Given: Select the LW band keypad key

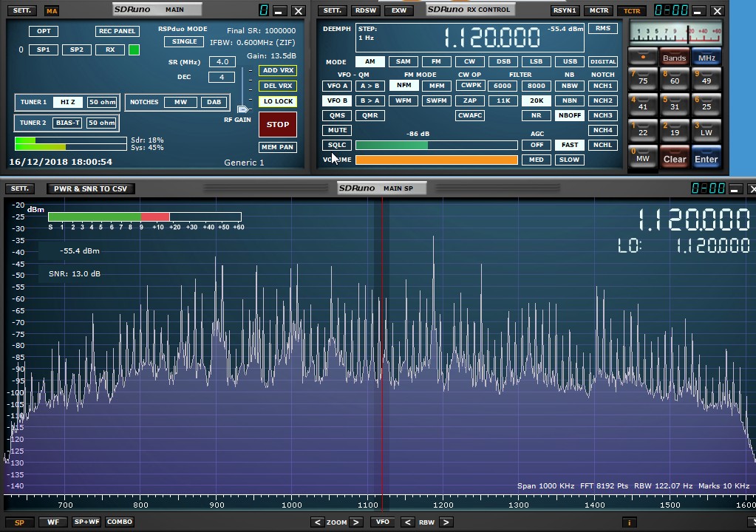Looking at the screenshot, I should [706, 131].
